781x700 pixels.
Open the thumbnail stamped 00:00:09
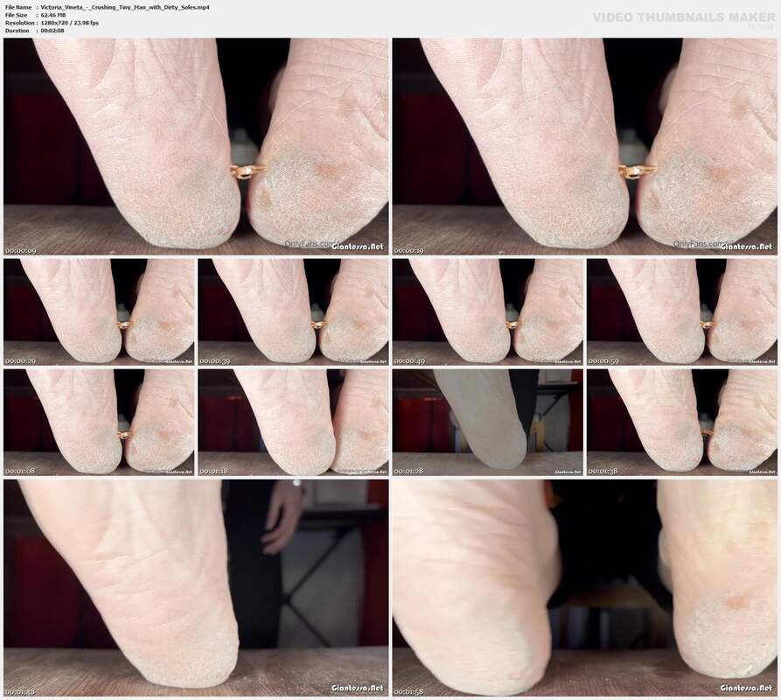point(196,147)
